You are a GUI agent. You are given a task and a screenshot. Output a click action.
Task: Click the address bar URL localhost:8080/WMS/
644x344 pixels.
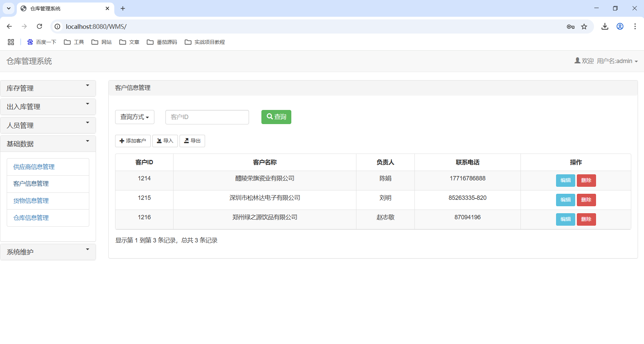click(96, 26)
